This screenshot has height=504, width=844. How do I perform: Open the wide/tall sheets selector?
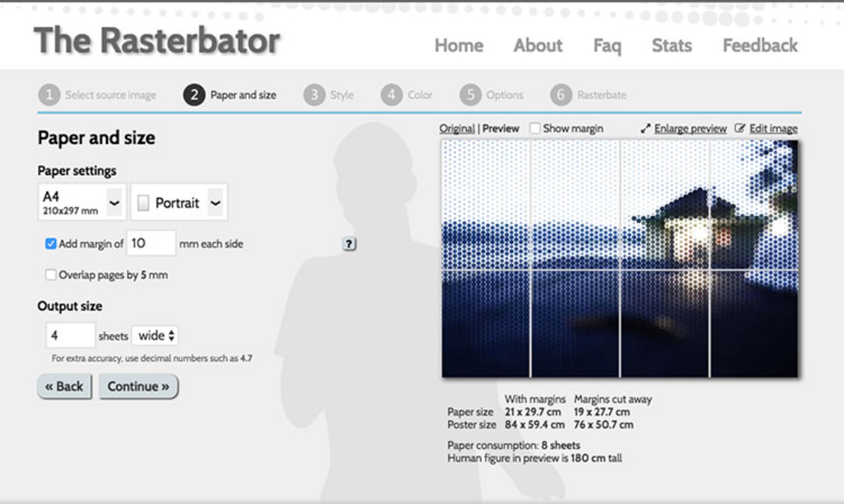(155, 336)
